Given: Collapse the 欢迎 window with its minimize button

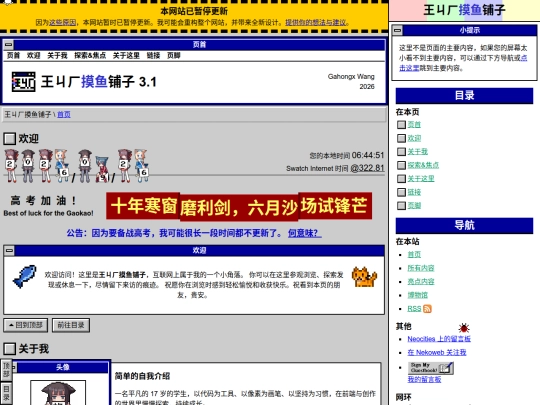Looking at the screenshot, I should (x=9, y=250).
